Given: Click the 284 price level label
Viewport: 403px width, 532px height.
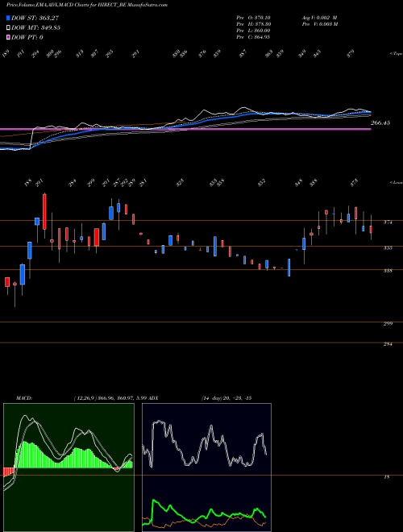Looking at the screenshot, I should 388,344.
